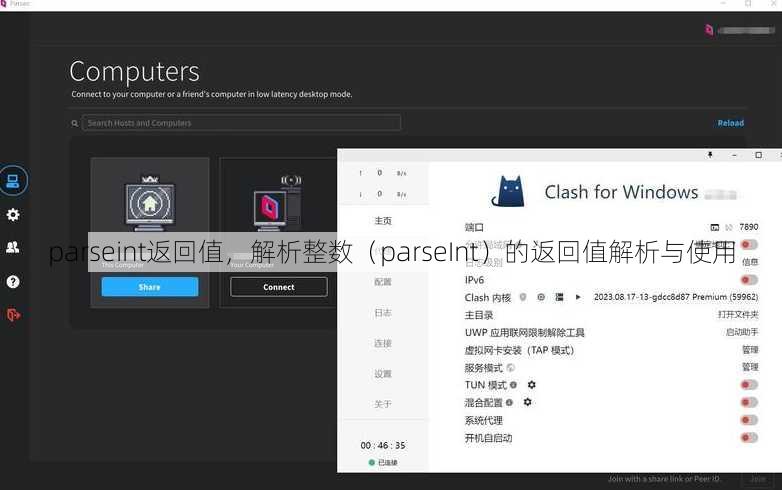
Task: Enable the 混合配置 switch
Action: click(x=749, y=402)
